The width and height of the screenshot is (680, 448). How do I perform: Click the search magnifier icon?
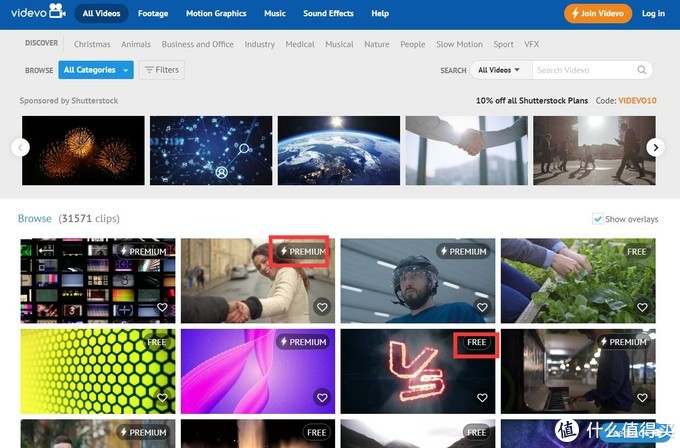(640, 70)
